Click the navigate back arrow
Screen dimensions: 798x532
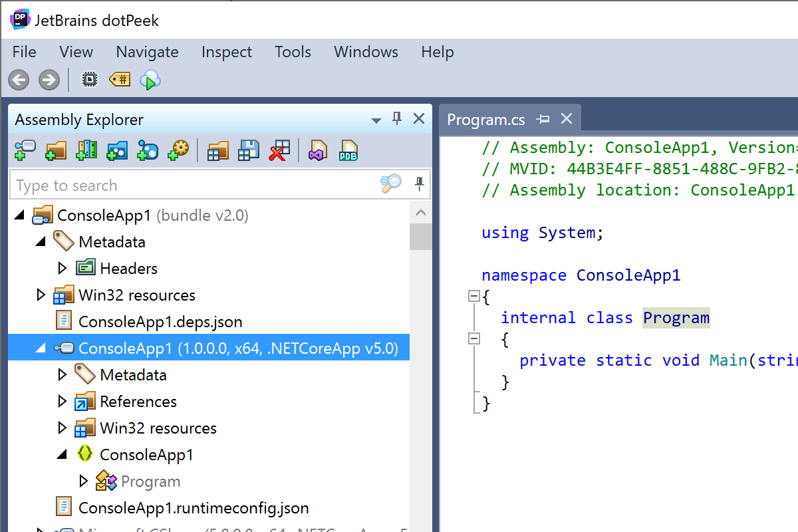[x=18, y=80]
